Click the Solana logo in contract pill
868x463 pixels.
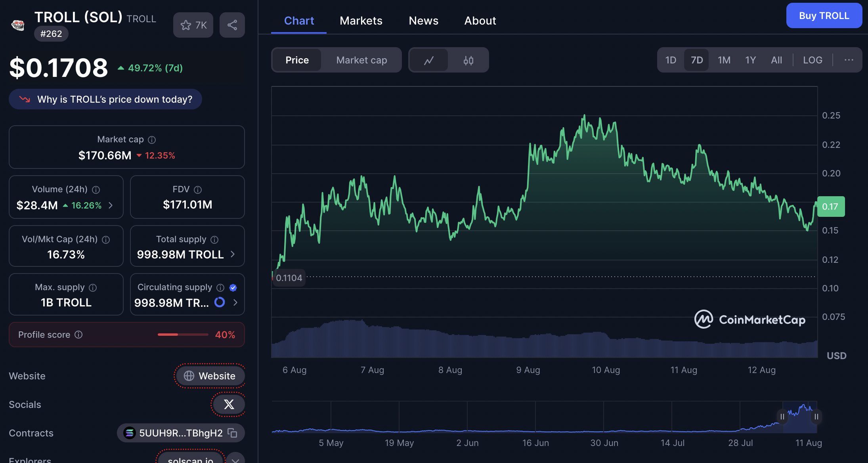(129, 433)
